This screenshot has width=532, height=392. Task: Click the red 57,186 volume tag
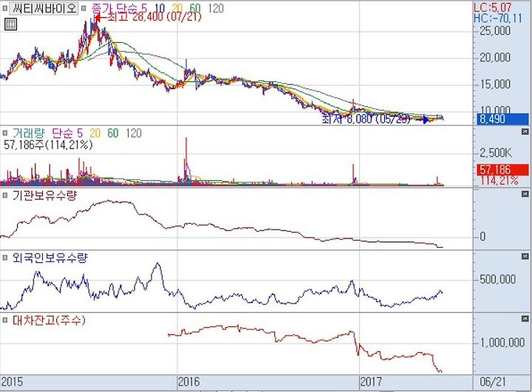click(x=503, y=170)
